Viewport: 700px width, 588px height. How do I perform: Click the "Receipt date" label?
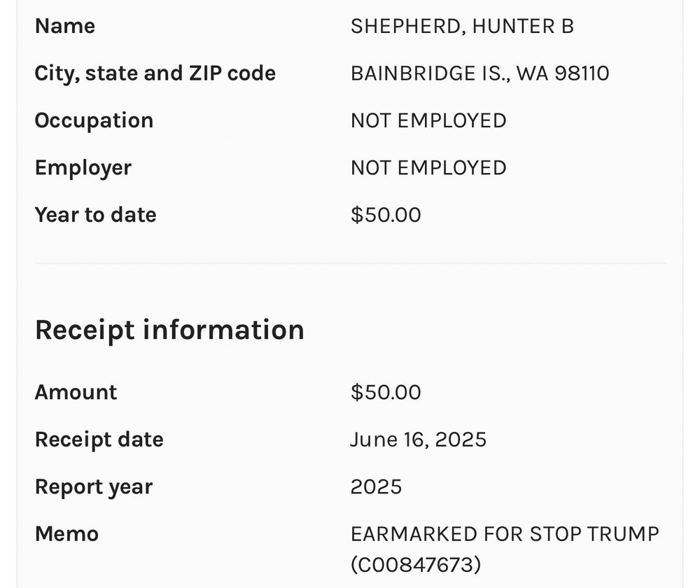[99, 440]
